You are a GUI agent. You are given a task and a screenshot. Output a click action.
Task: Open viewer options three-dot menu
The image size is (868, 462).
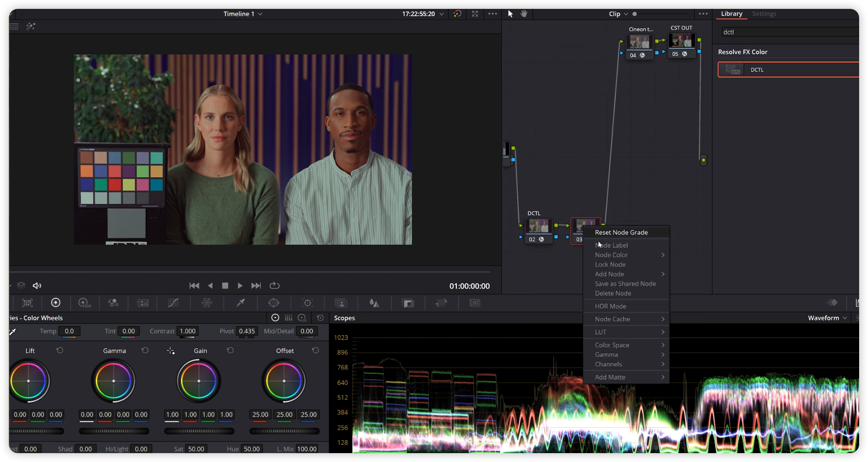tap(492, 14)
